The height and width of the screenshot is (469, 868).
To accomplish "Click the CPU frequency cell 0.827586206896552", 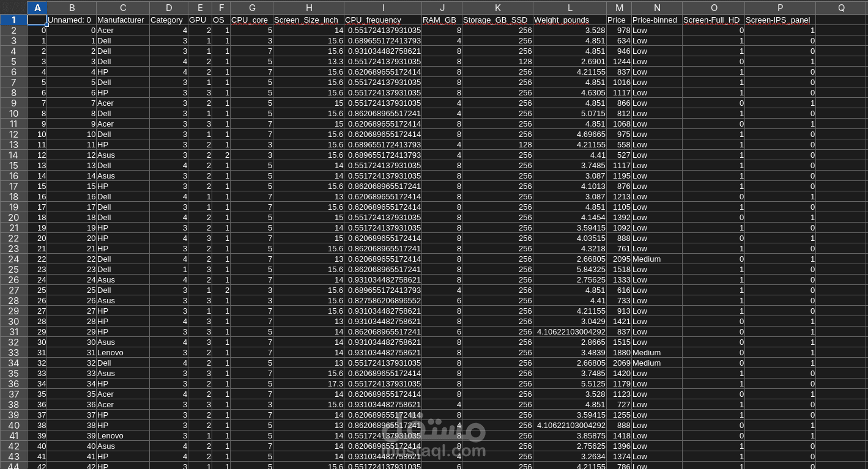I will 383,300.
